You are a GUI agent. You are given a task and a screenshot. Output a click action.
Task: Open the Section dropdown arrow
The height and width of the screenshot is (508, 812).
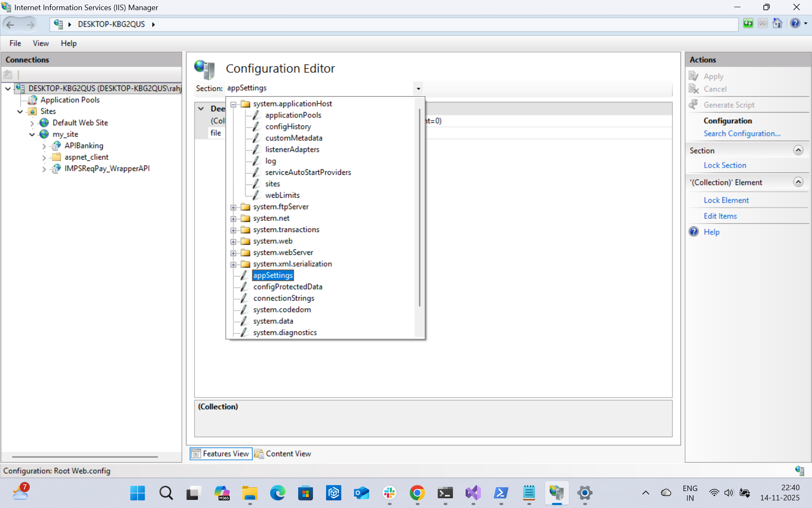(418, 88)
